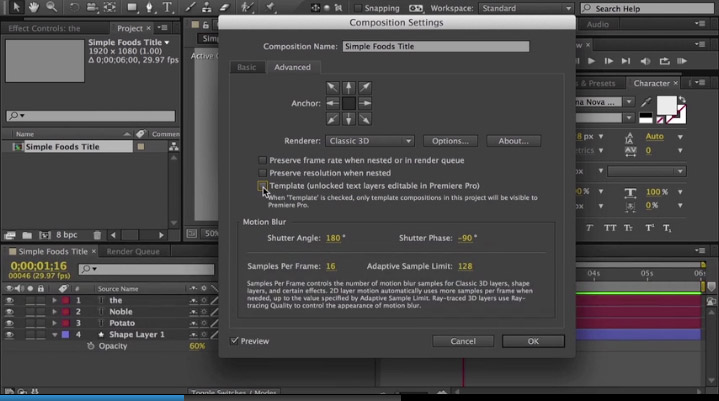Hide the Potato layer eye icon
This screenshot has width=719, height=401.
[10, 323]
